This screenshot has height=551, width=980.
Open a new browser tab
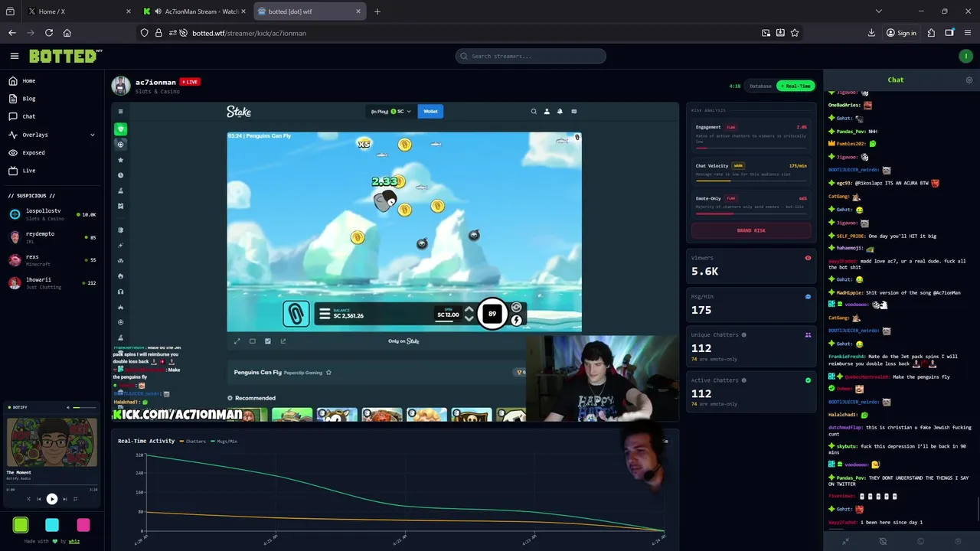377,11
